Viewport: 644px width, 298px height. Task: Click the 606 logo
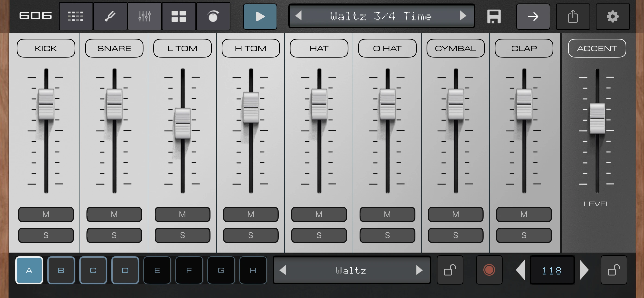point(35,16)
